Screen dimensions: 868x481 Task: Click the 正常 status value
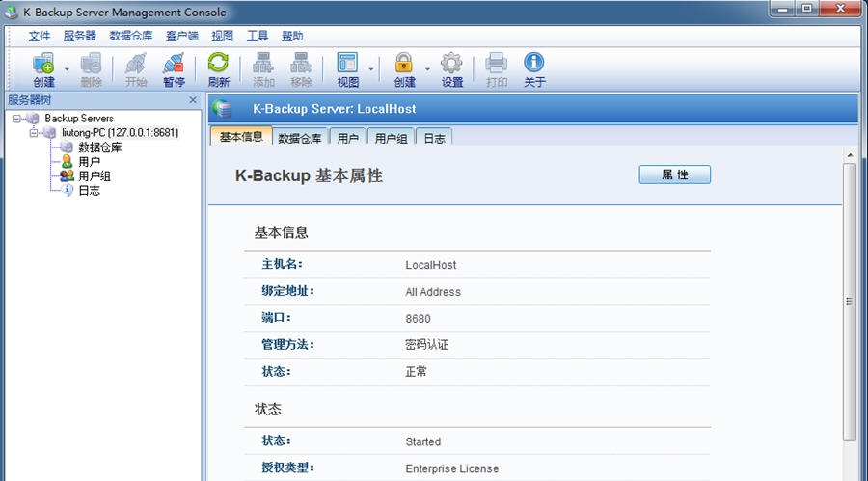417,371
